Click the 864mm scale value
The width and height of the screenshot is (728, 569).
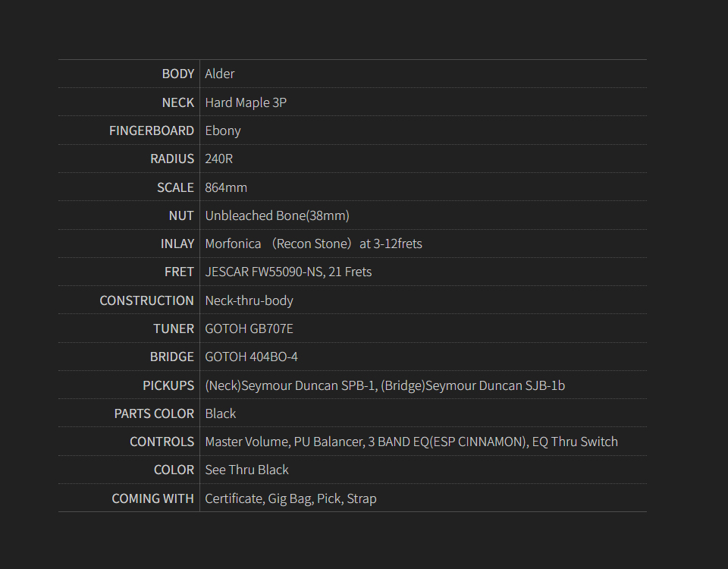pyautogui.click(x=226, y=187)
